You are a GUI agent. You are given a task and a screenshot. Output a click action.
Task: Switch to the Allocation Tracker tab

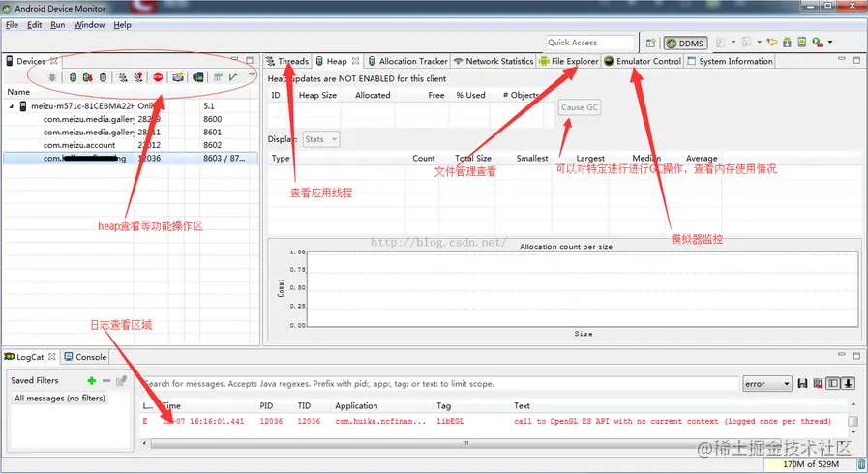(408, 61)
